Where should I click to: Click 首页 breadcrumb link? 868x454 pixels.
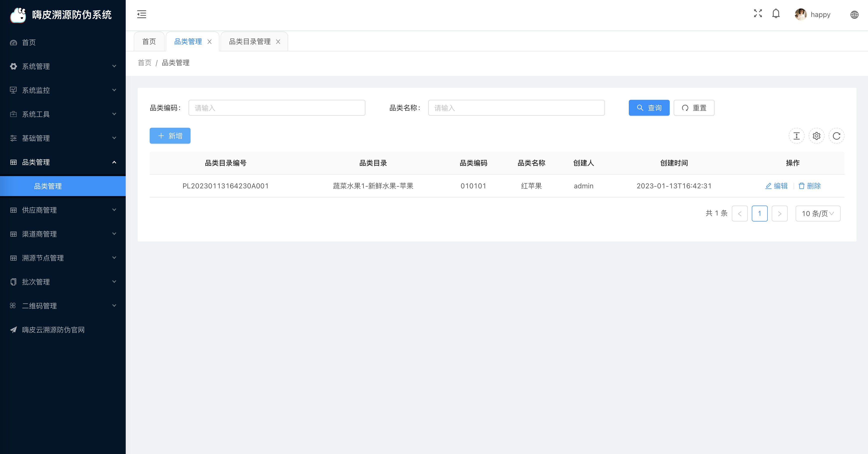145,63
